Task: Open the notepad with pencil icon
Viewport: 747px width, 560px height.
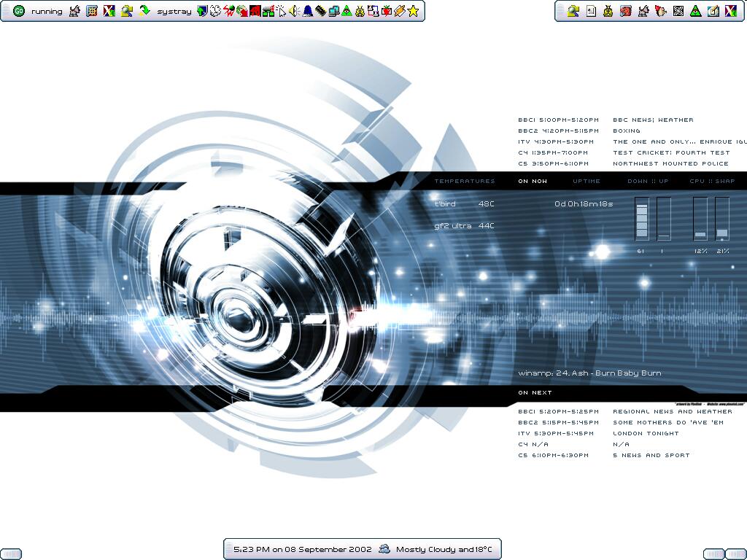Action: [x=713, y=11]
